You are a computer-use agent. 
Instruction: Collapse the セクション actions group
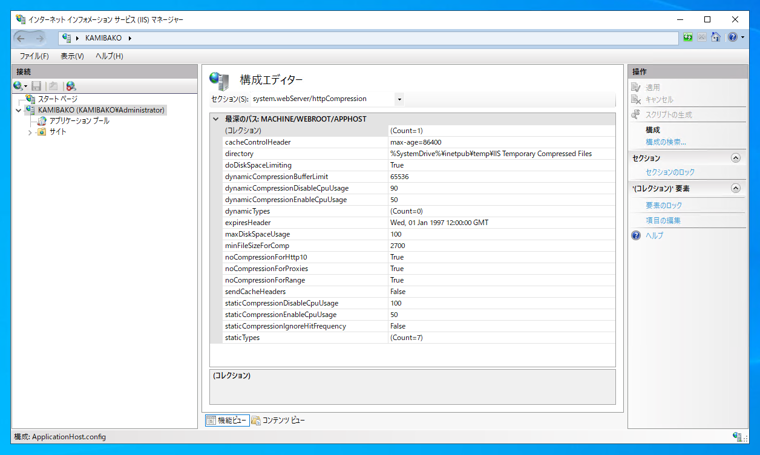735,158
